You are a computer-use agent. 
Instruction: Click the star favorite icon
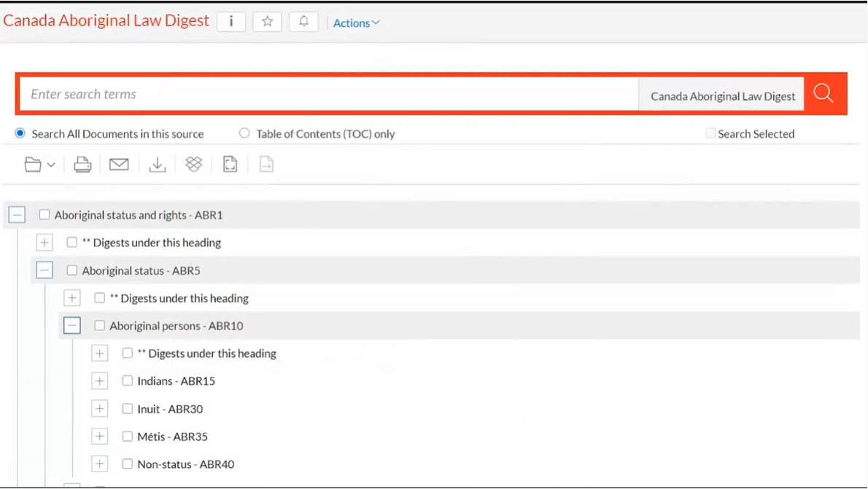267,22
